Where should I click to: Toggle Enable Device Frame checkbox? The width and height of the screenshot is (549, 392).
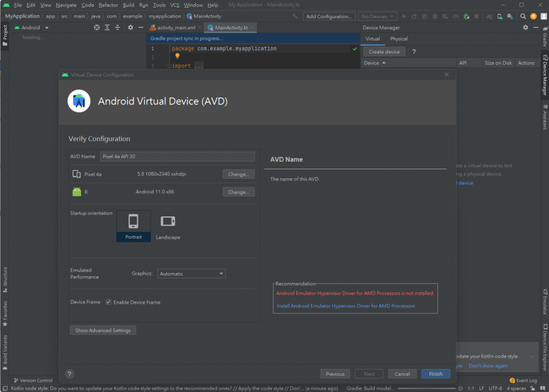tap(108, 302)
